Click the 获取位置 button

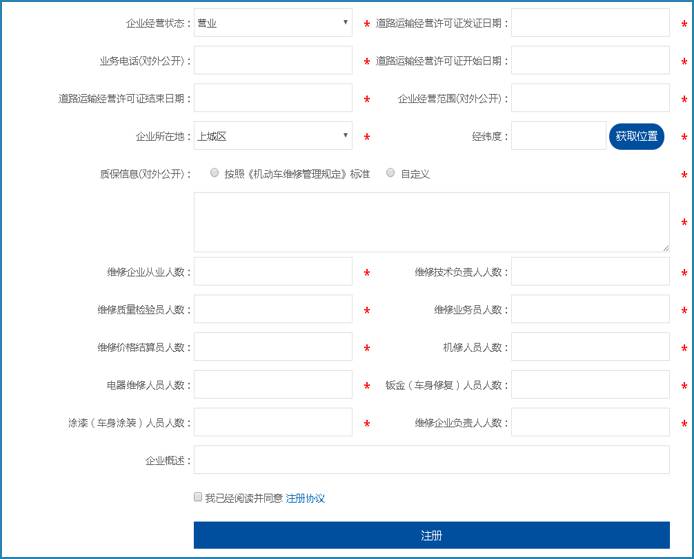click(x=636, y=136)
